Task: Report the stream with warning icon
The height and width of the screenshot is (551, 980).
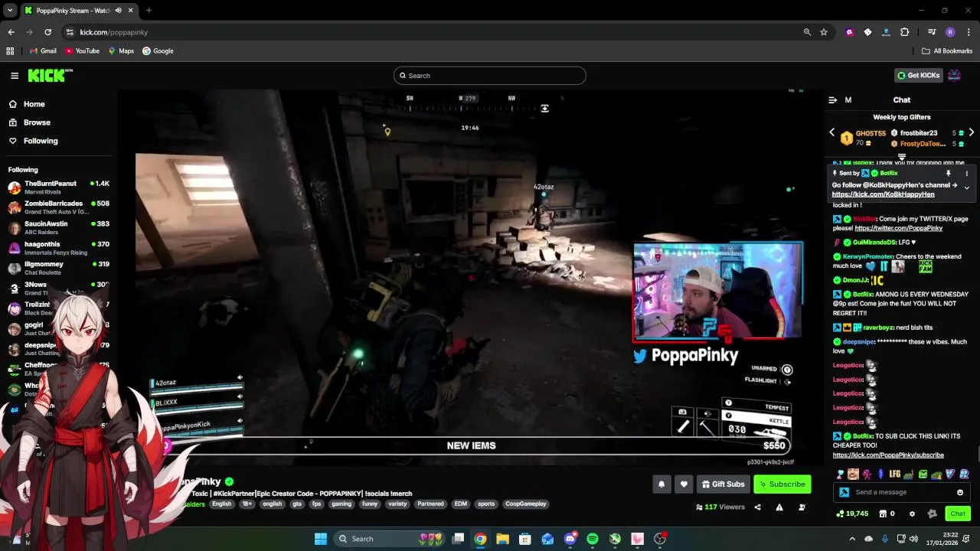Action: [x=779, y=507]
